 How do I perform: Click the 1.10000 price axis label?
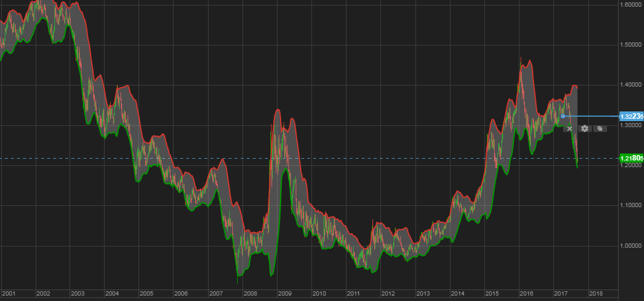[x=632, y=205]
